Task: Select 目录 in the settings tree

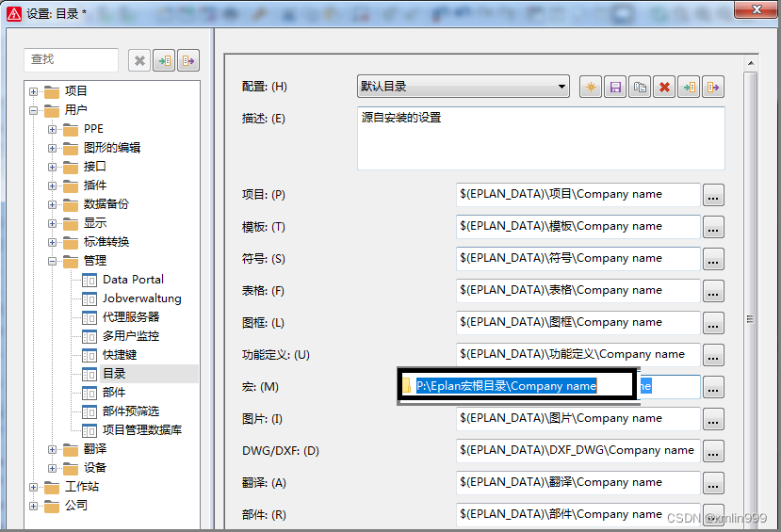Action: point(114,374)
